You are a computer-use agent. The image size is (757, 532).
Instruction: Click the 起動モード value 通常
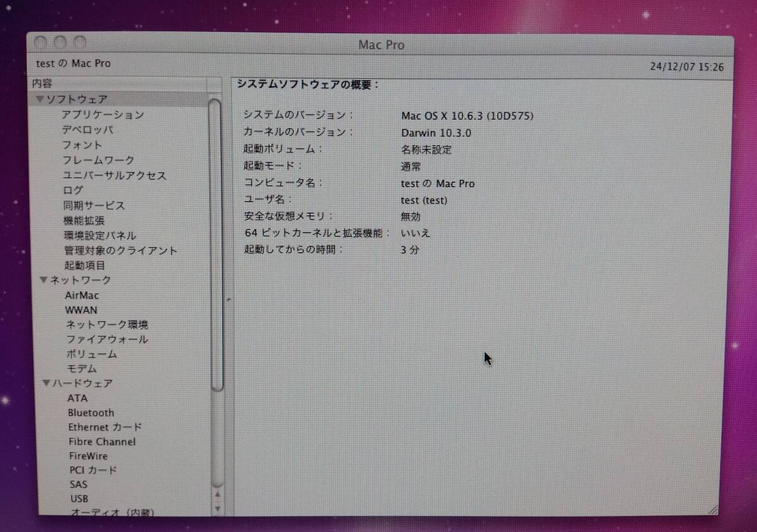point(411,166)
